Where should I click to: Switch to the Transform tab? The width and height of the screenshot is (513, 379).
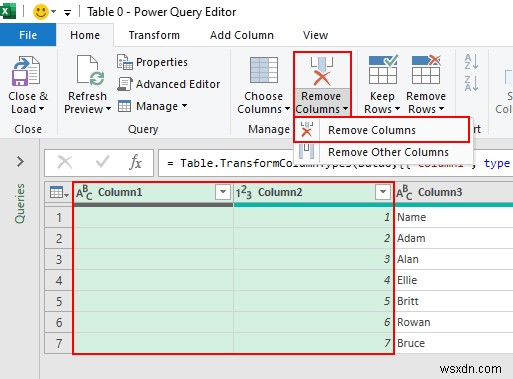[x=154, y=35]
